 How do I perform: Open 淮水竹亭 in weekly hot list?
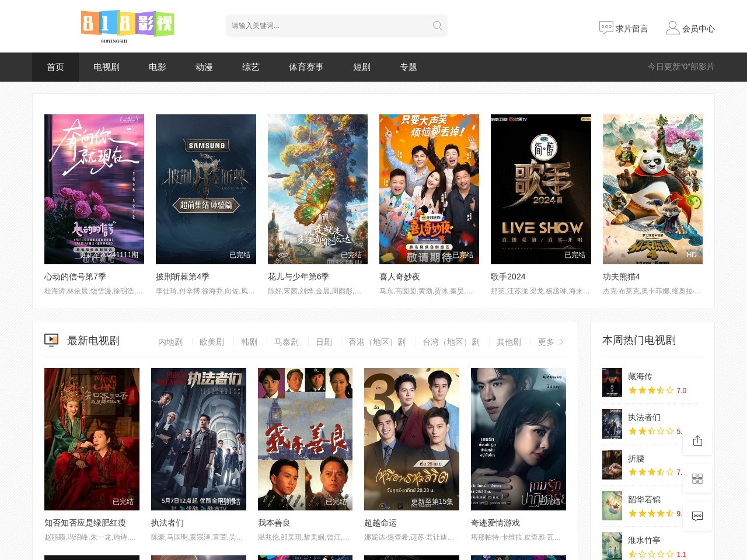click(644, 540)
